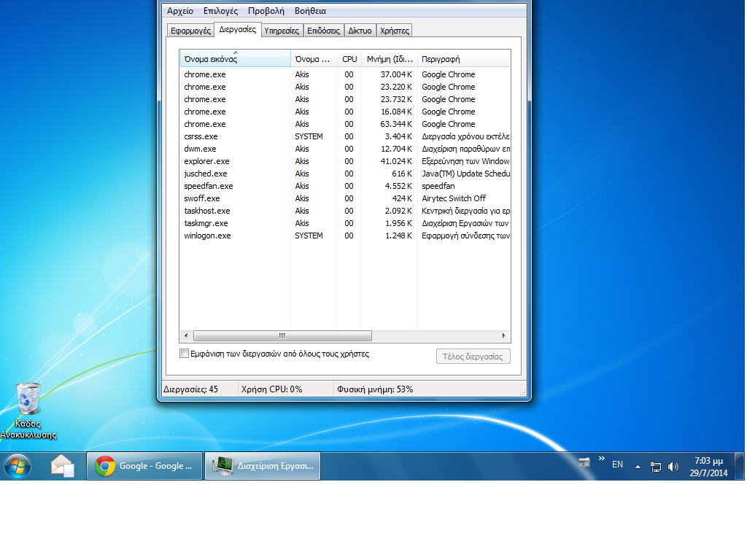Sort by 'Μνήμη (Ιδι...' column header
This screenshot has height=560, width=747.
click(x=390, y=59)
